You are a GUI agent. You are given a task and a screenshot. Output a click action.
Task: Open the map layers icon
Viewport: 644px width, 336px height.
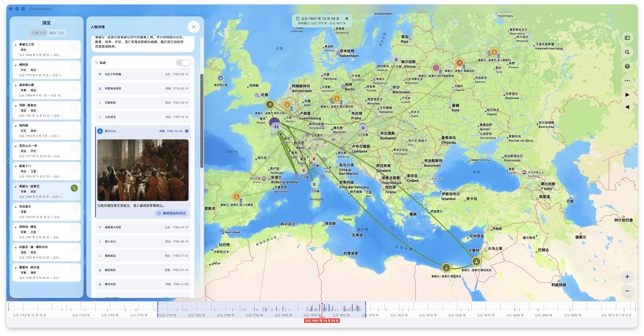tap(627, 66)
